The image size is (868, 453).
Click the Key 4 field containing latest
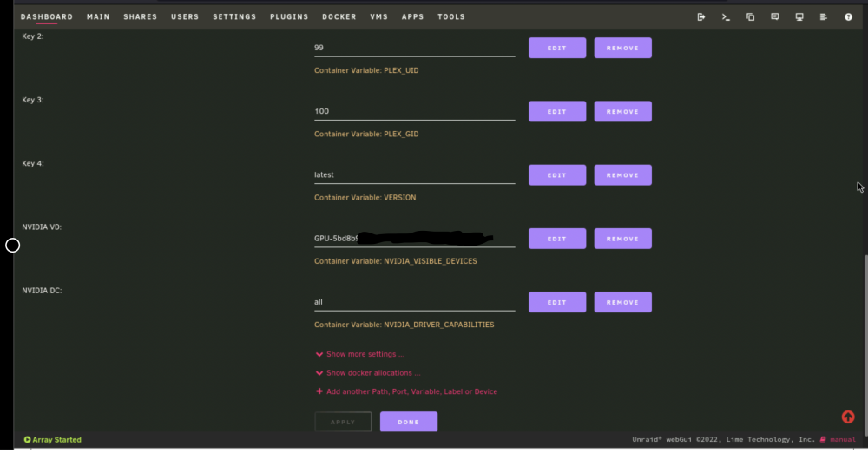click(415, 175)
